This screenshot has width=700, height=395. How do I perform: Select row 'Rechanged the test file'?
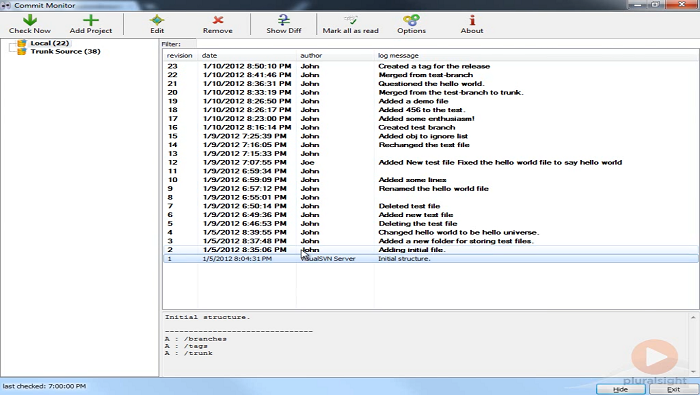(431, 145)
